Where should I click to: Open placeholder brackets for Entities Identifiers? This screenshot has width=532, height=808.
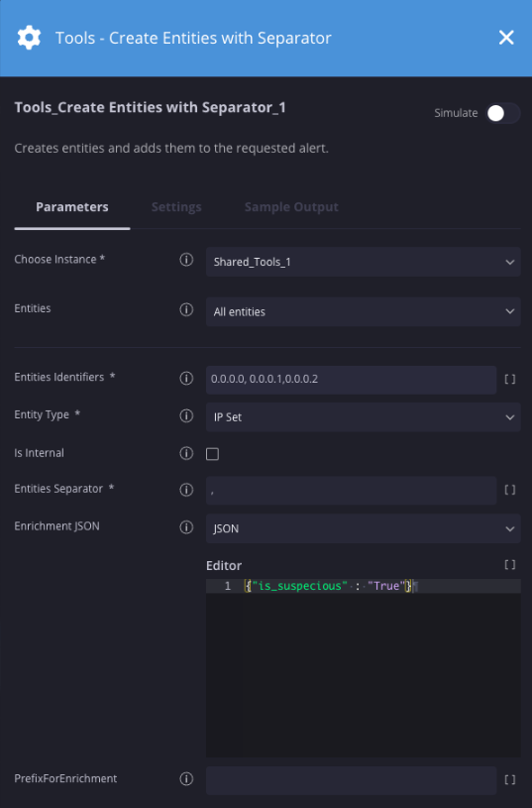pos(510,380)
